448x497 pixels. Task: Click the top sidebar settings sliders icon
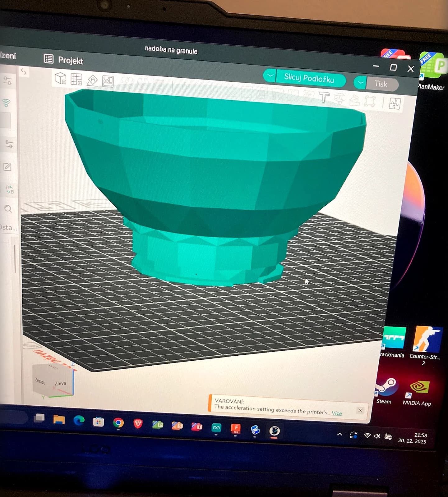pyautogui.click(x=7, y=81)
